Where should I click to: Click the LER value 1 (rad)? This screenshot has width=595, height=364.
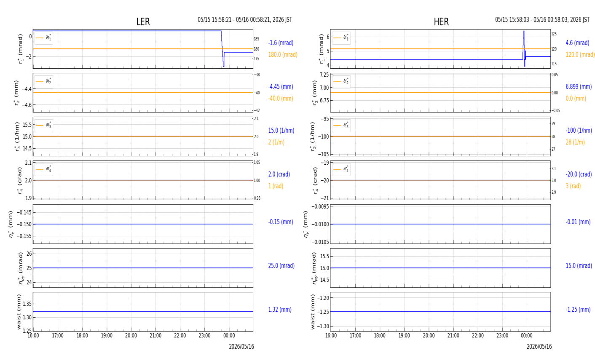coord(276,186)
